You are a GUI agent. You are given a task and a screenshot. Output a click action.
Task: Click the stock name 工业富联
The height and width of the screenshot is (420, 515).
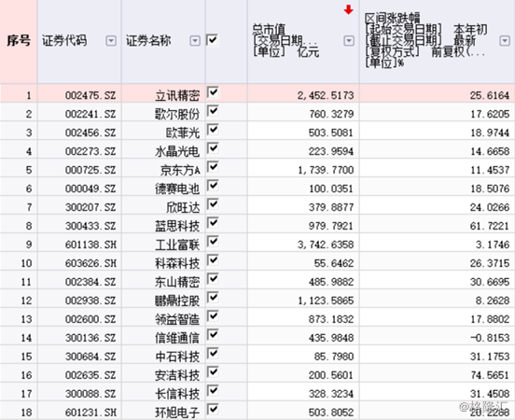(x=177, y=245)
